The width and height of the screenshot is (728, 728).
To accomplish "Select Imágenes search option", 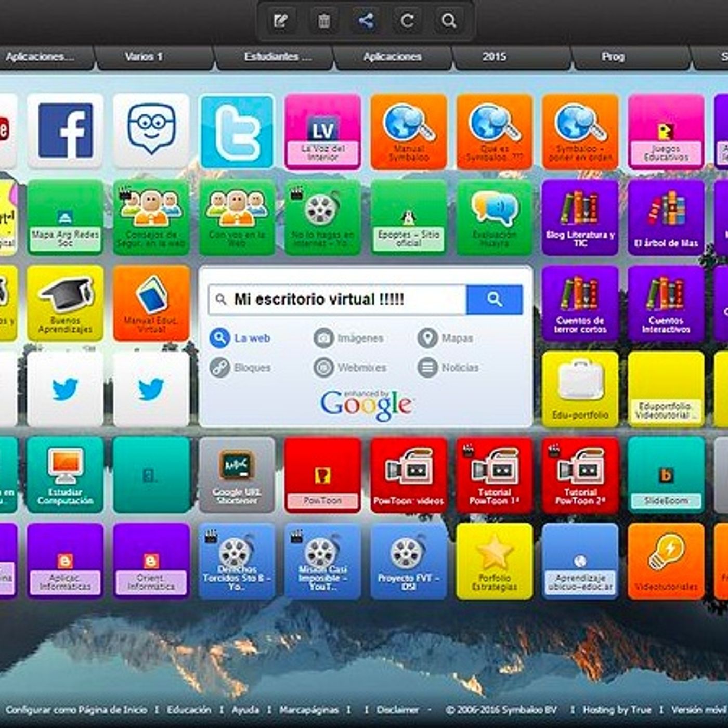I will tap(348, 338).
